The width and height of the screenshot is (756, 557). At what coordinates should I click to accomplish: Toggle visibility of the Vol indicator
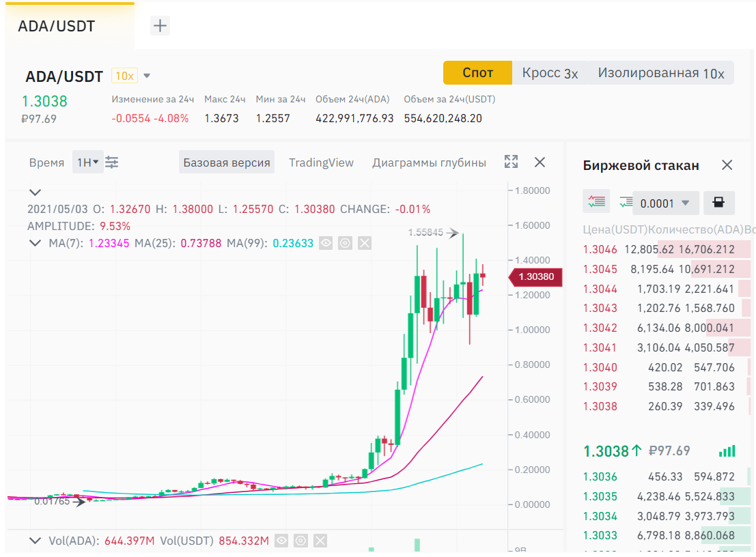281,541
